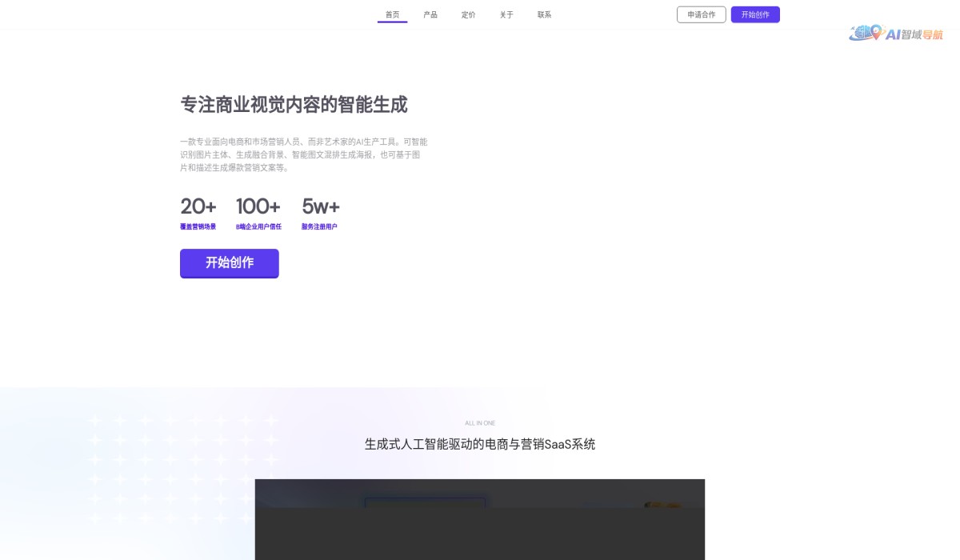Viewport: 960px width, 560px height.
Task: Click the B端企业用户信任 underlined label
Action: coord(257,226)
